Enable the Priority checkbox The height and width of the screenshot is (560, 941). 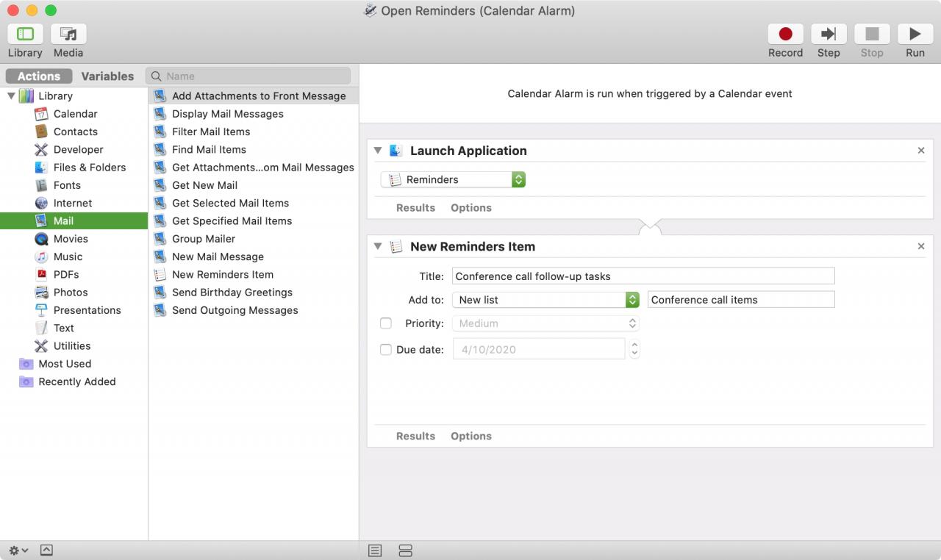(x=385, y=323)
